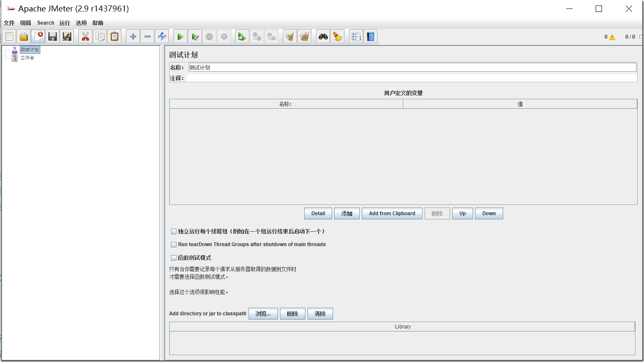
Task: Save the test plan with floppy icon
Action: (53, 36)
